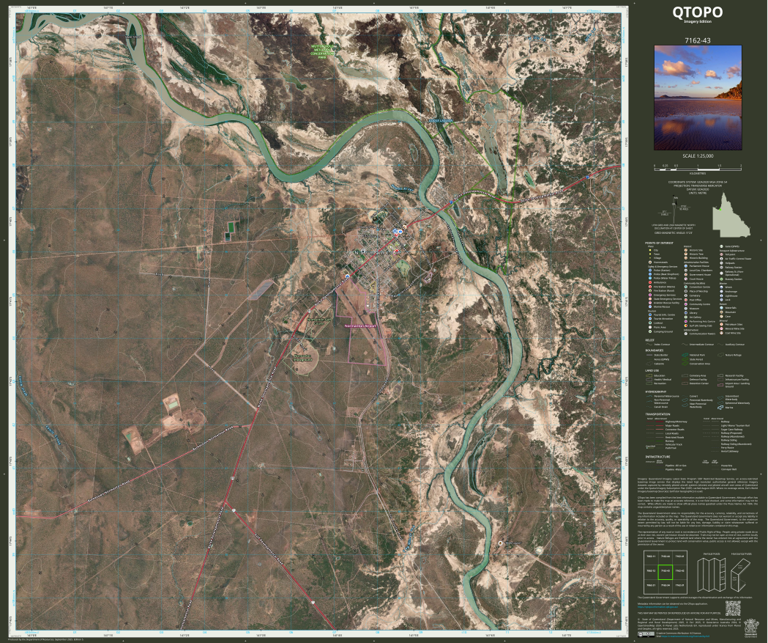The image size is (768, 643).
Task: Click the QTOPO map title
Action: coord(697,12)
